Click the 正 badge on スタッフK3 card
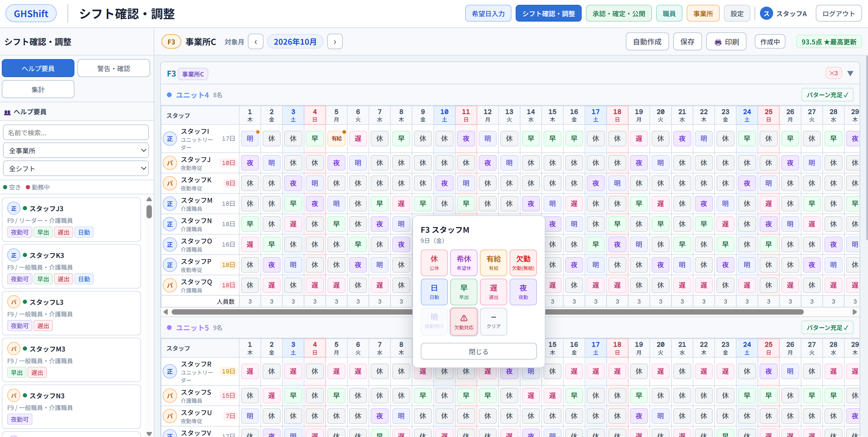Image resolution: width=868 pixels, height=437 pixels. click(14, 255)
